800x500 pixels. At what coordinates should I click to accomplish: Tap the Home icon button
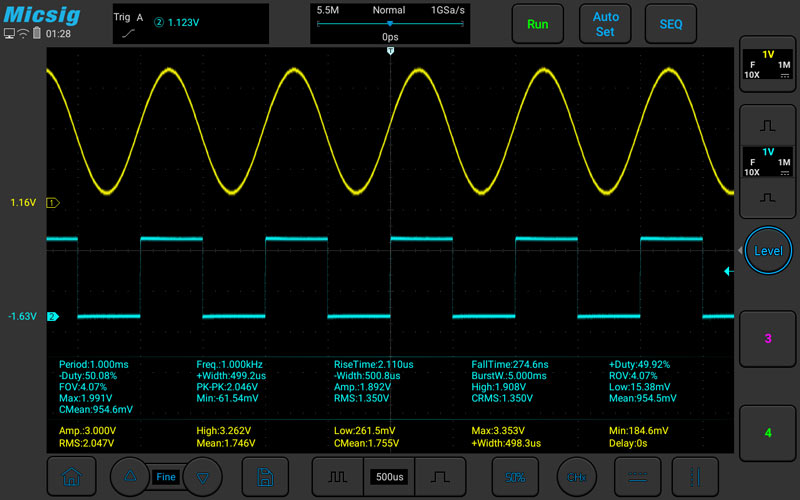(x=71, y=477)
